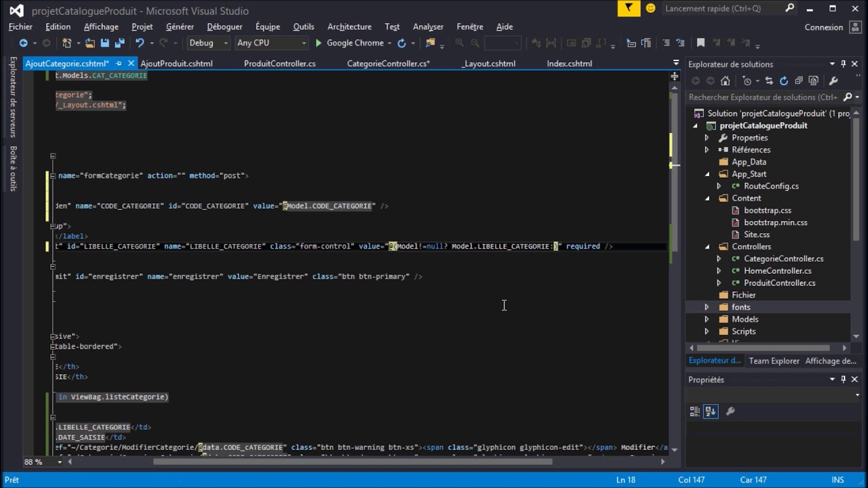The width and height of the screenshot is (868, 488).
Task: Open the Google Chrome browser target dropdown
Action: [x=389, y=43]
